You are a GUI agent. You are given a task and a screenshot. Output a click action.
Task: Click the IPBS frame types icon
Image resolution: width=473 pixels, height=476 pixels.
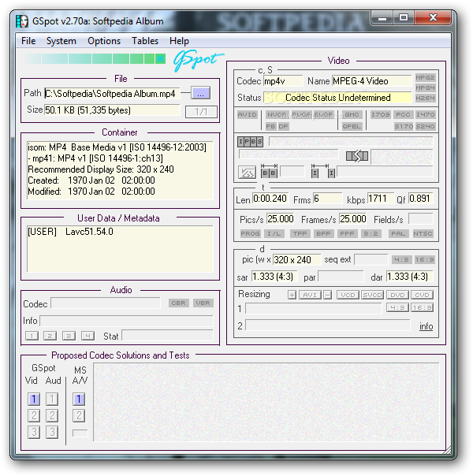pos(250,142)
